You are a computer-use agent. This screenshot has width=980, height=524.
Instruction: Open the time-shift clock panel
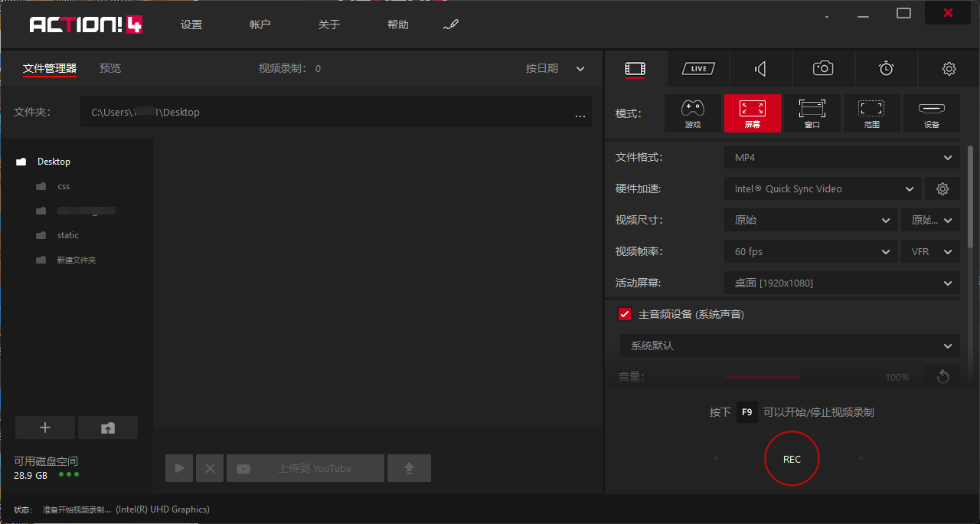[886, 68]
